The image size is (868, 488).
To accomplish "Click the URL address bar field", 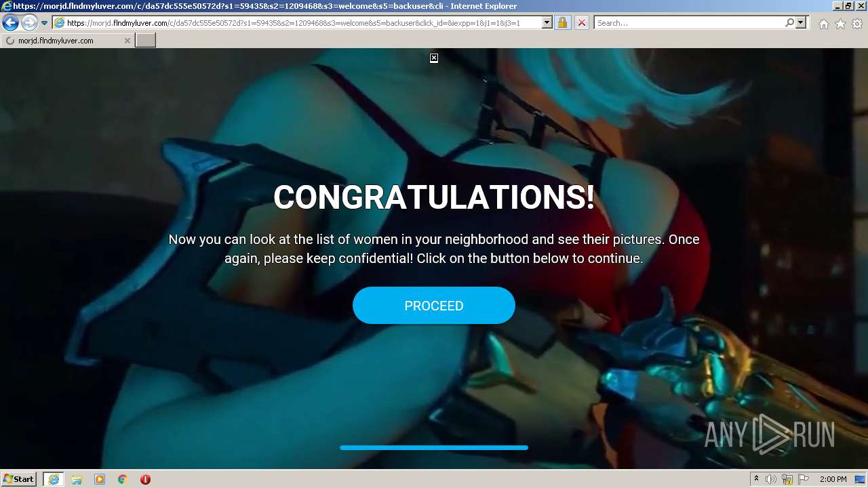I will (297, 23).
